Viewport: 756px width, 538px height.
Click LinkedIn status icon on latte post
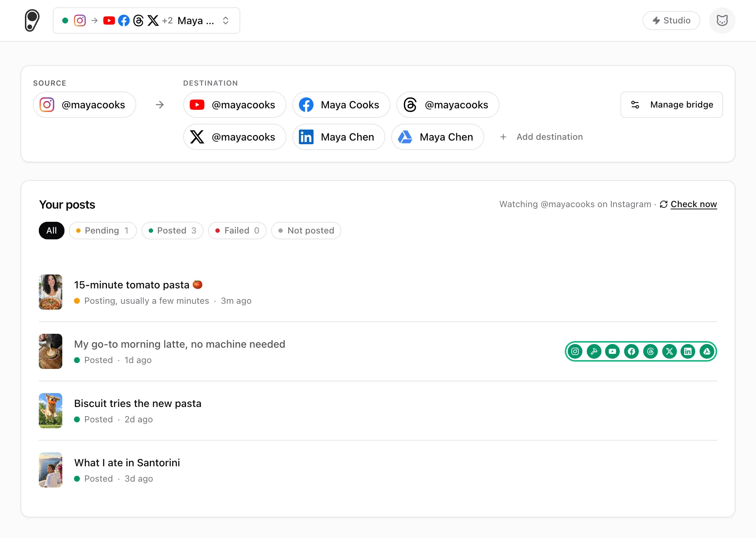click(x=688, y=351)
